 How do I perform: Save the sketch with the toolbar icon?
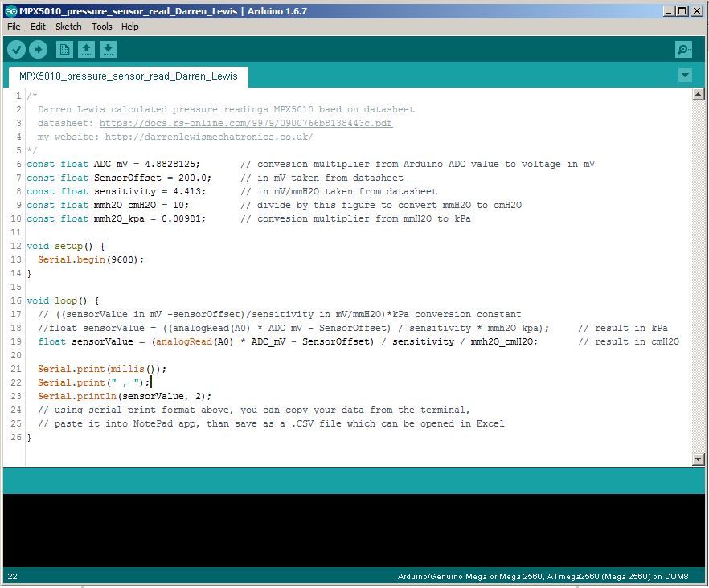click(x=108, y=49)
